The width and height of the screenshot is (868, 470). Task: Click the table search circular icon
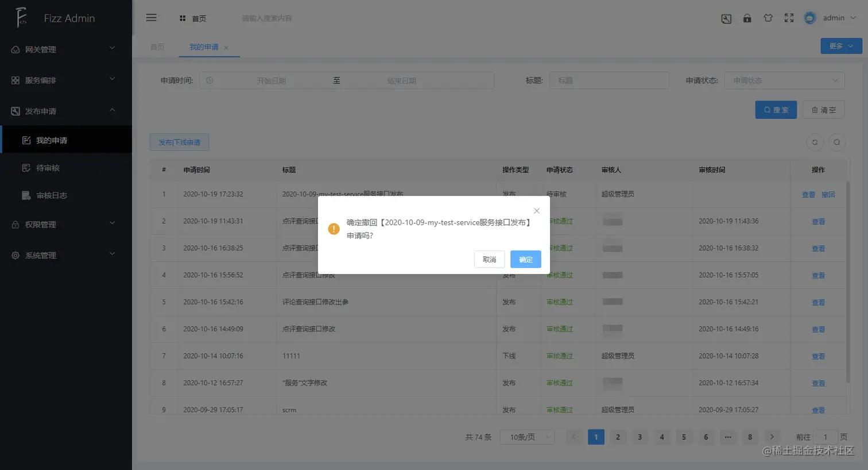pos(837,142)
